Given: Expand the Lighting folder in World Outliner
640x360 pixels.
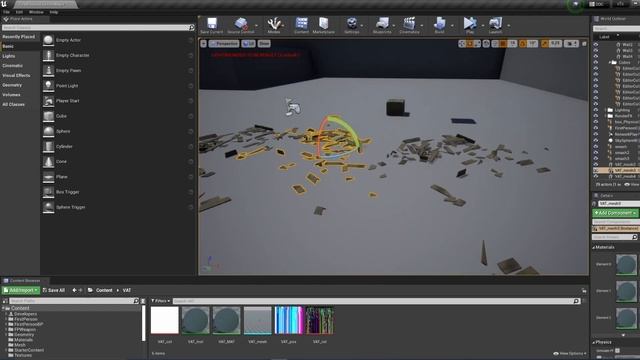Looking at the screenshot, I should pos(605,110).
